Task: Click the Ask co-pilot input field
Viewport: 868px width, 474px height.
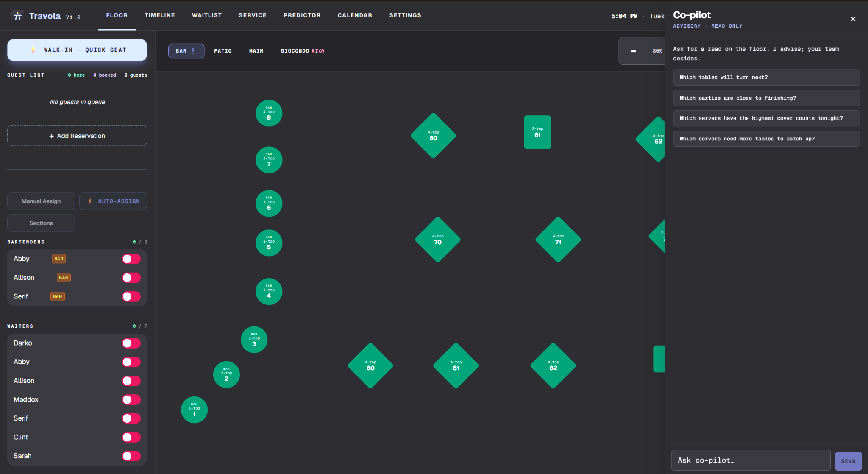Action: 751,460
